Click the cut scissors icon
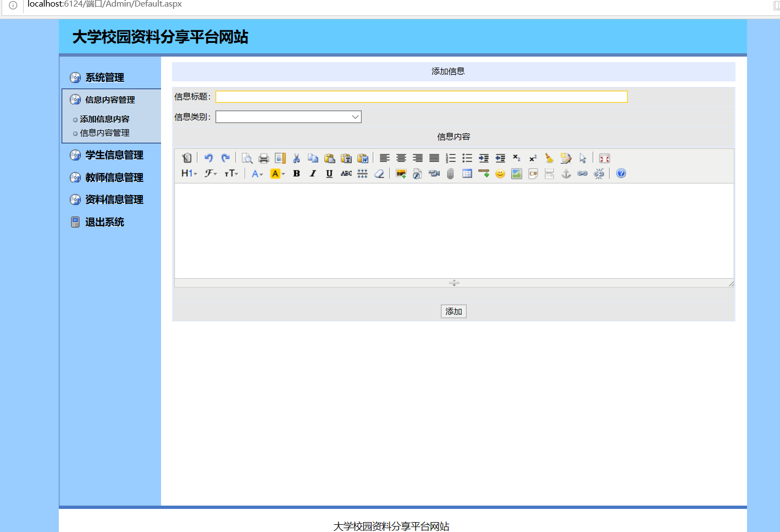 click(x=296, y=158)
